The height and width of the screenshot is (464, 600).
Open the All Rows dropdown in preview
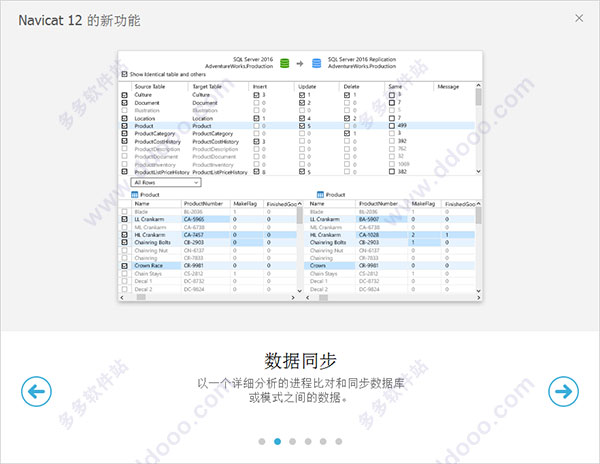tap(166, 182)
